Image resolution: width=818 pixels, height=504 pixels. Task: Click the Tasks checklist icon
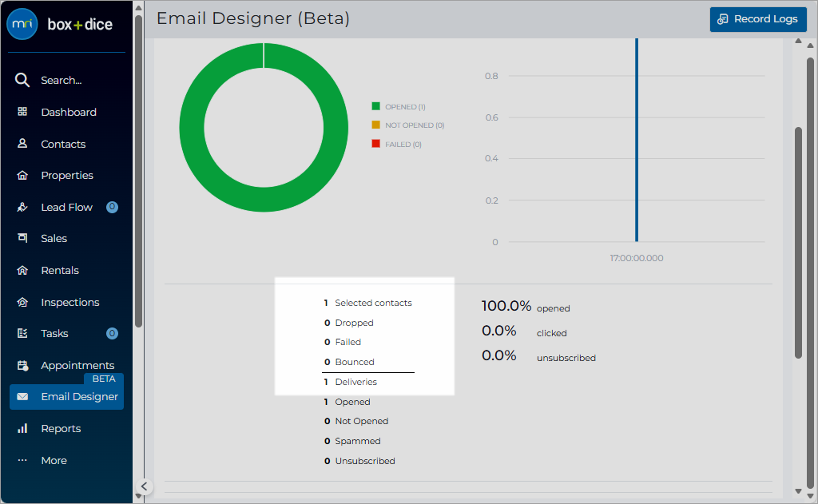(22, 333)
